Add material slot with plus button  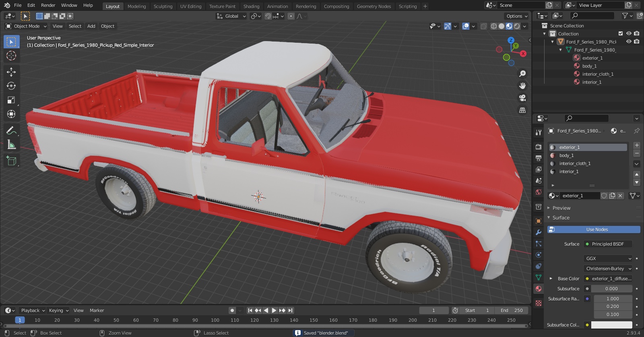tap(637, 145)
